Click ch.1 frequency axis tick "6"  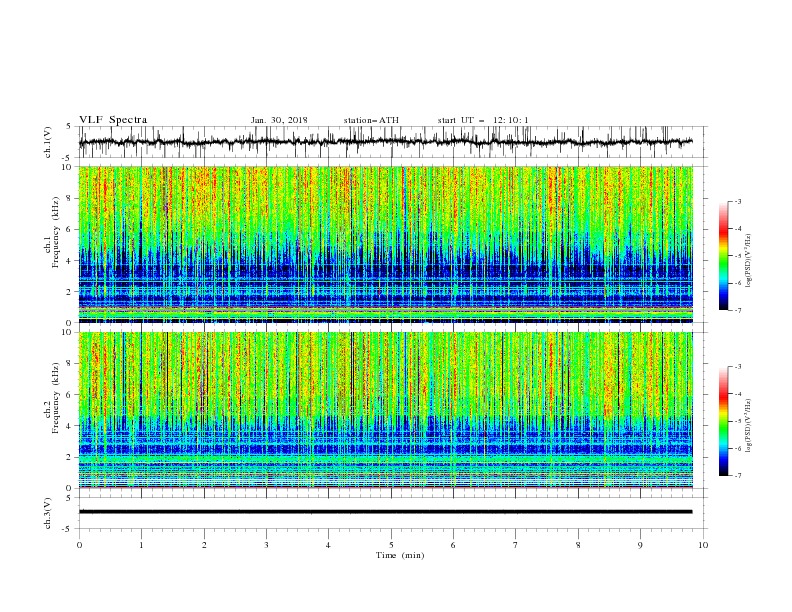[x=69, y=230]
